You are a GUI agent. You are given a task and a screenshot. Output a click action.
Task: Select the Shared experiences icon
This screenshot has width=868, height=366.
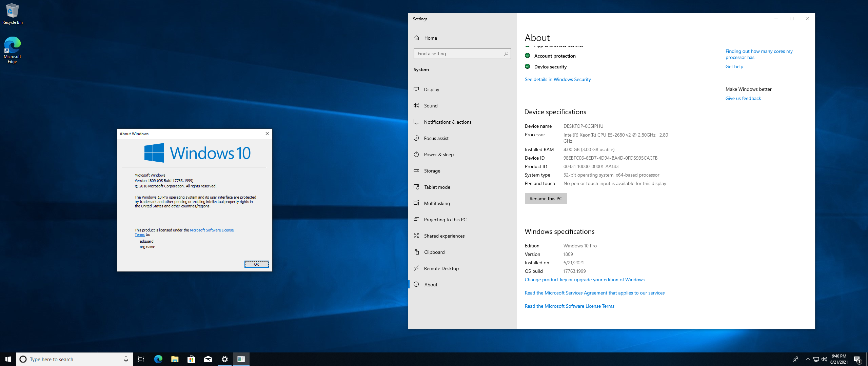416,236
